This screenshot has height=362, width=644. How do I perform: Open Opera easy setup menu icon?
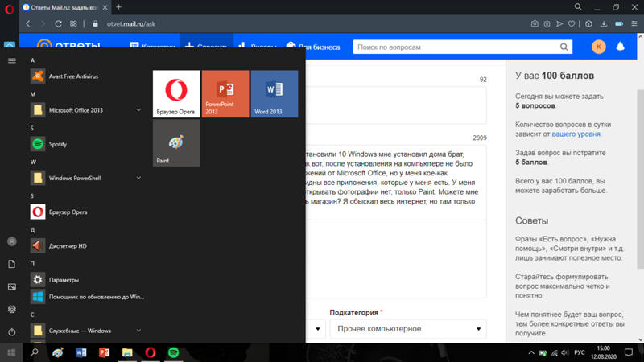tap(634, 24)
